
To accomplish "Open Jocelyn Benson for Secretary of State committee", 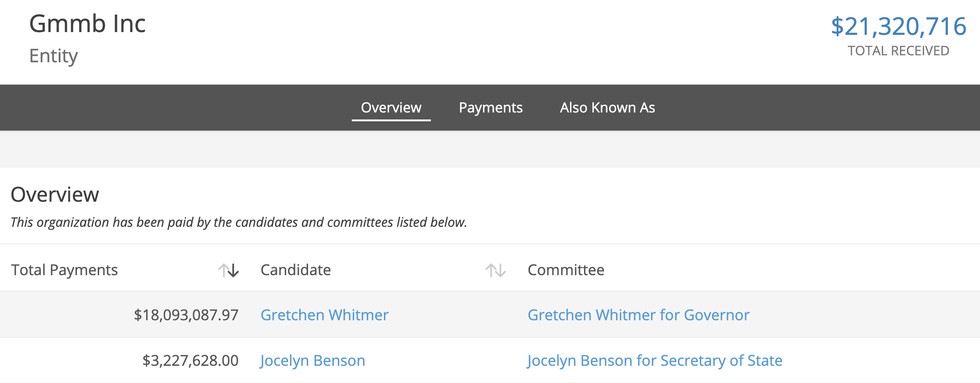I will click(x=655, y=360).
